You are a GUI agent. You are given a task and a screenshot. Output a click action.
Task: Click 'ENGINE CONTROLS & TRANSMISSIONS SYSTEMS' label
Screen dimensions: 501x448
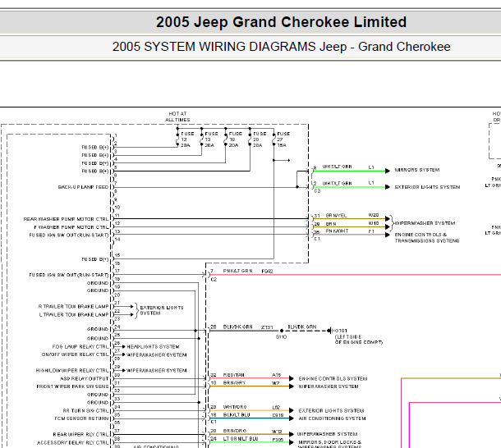coord(427,238)
